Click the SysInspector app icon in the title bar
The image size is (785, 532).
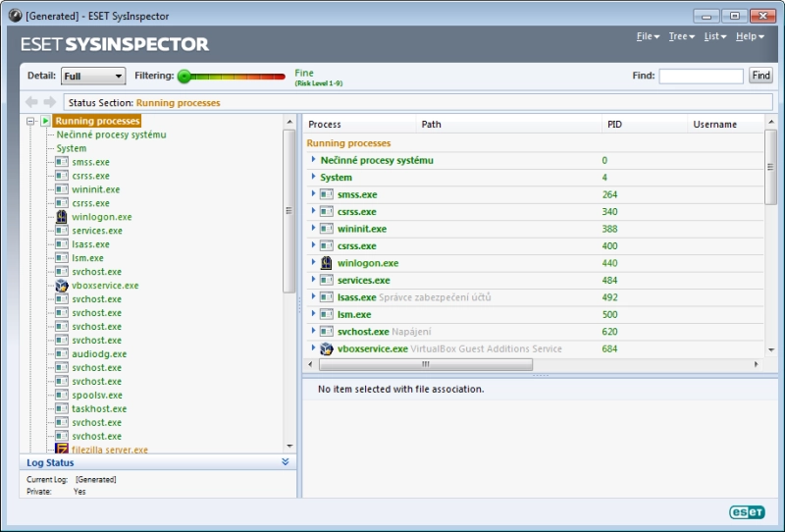15,16
